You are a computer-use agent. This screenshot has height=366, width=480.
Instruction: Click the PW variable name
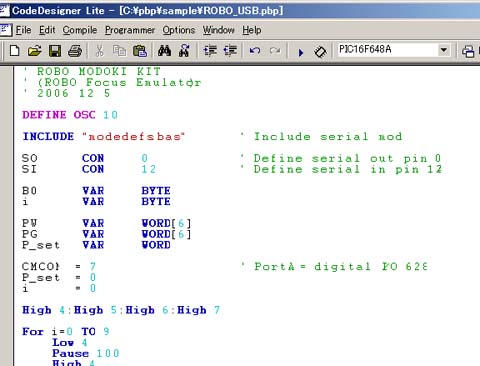(x=30, y=223)
